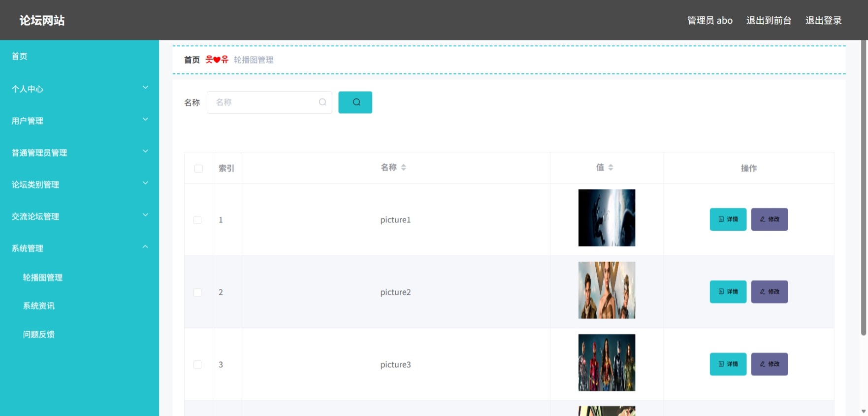The image size is (868, 416).
Task: Sort the 名称 column using its arrows
Action: click(x=403, y=168)
